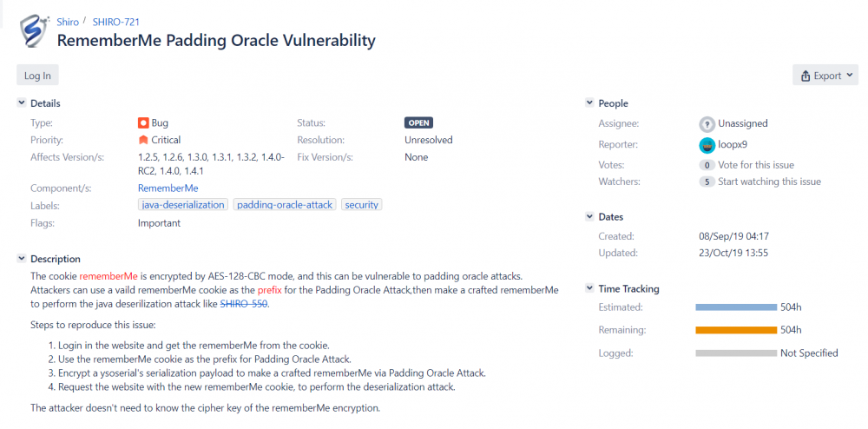Click the sentence about the cipher key
This screenshot has height=429, width=868.
[x=206, y=409]
